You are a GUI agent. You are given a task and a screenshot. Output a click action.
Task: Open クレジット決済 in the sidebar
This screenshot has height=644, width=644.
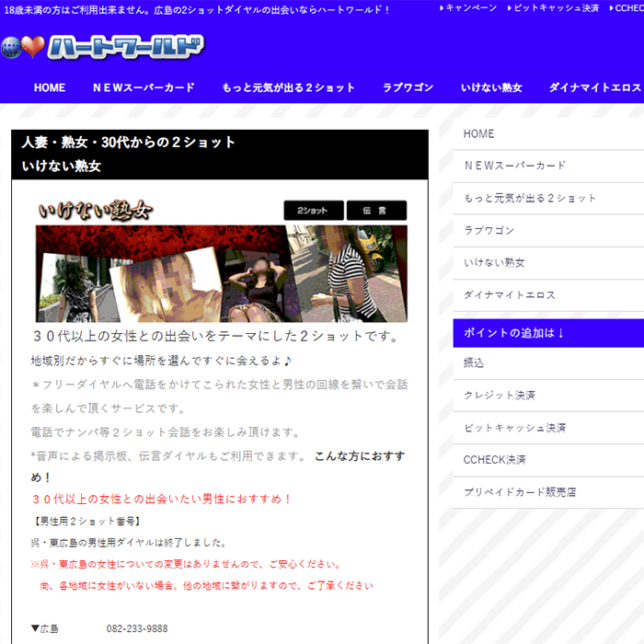[x=548, y=396]
